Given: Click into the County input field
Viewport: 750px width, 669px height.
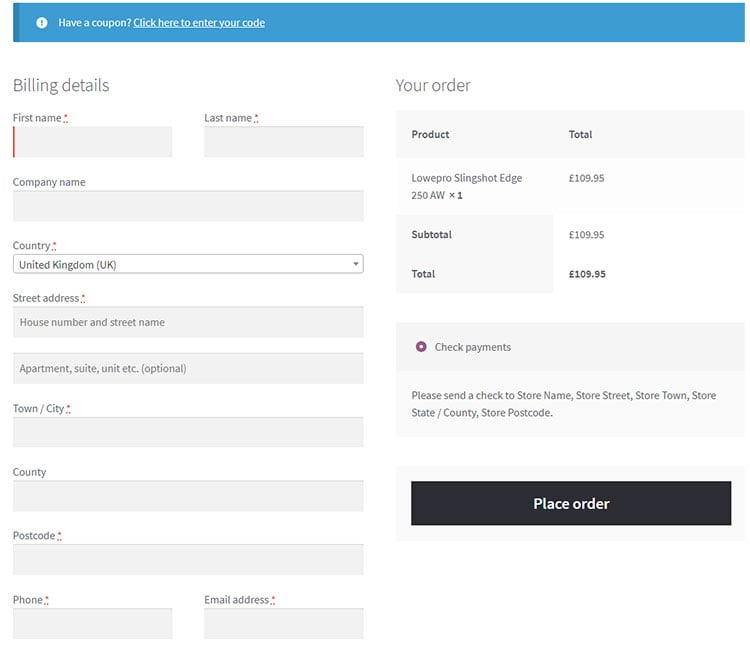Looking at the screenshot, I should pos(188,496).
